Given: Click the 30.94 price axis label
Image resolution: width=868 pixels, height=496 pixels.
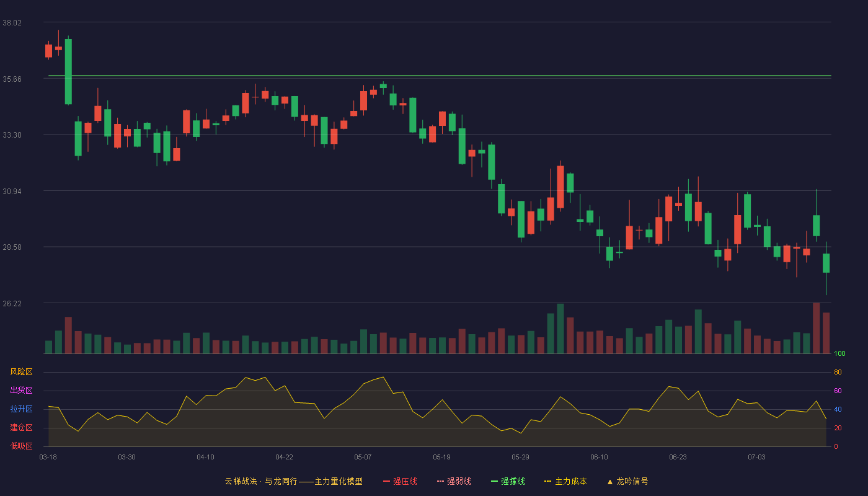Looking at the screenshot, I should 12,192.
